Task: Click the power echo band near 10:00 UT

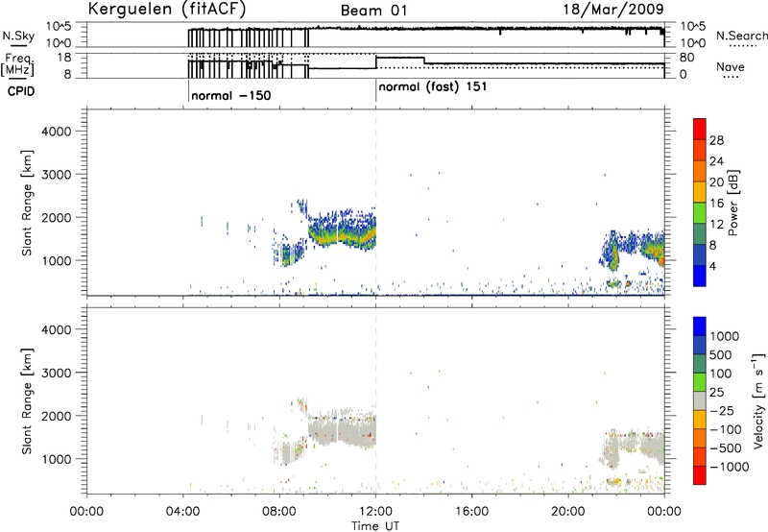Action: [x=342, y=230]
